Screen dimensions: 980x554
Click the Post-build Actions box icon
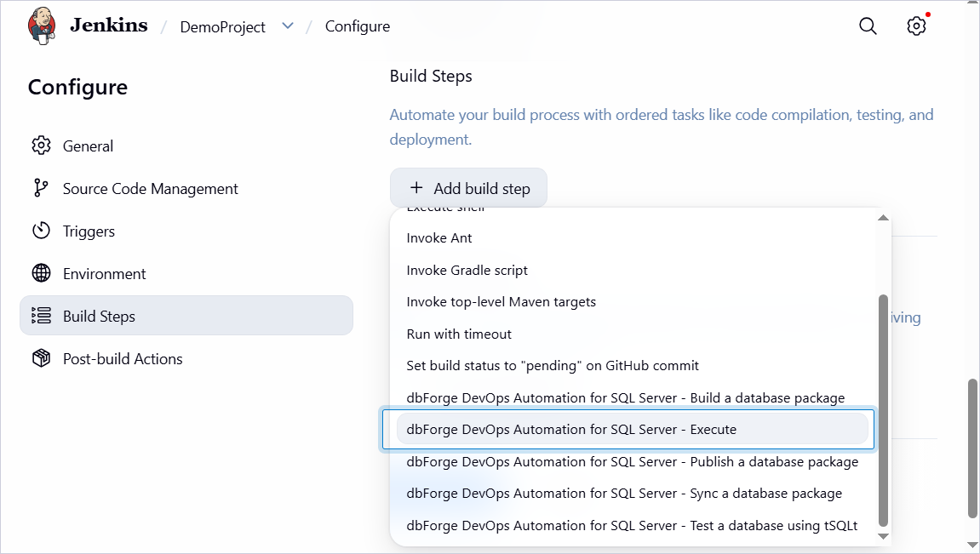point(41,358)
